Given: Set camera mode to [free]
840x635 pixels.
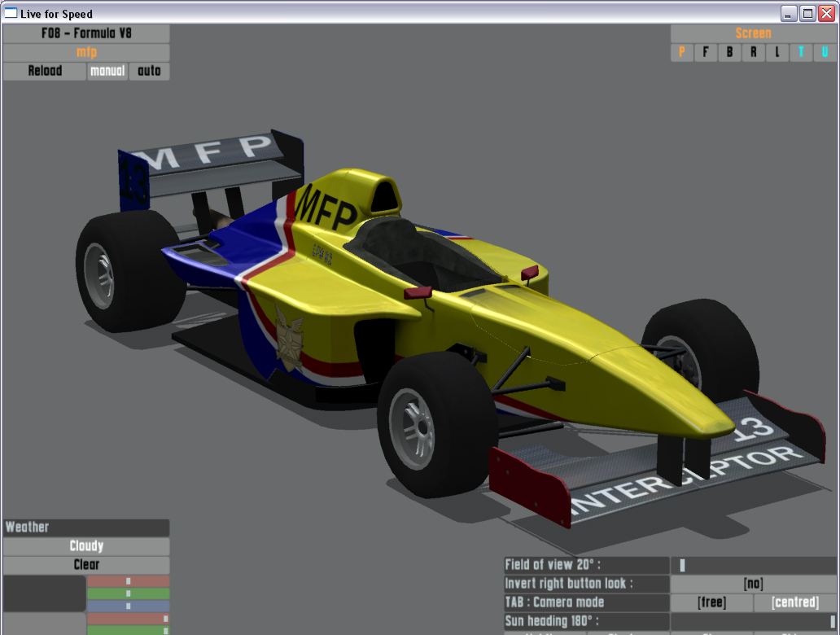Looking at the screenshot, I should click(711, 602).
